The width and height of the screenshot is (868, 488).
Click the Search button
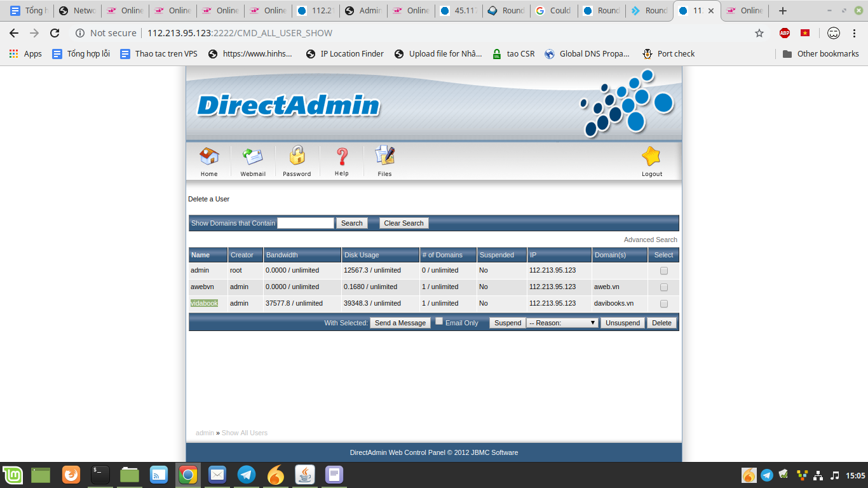pyautogui.click(x=351, y=223)
